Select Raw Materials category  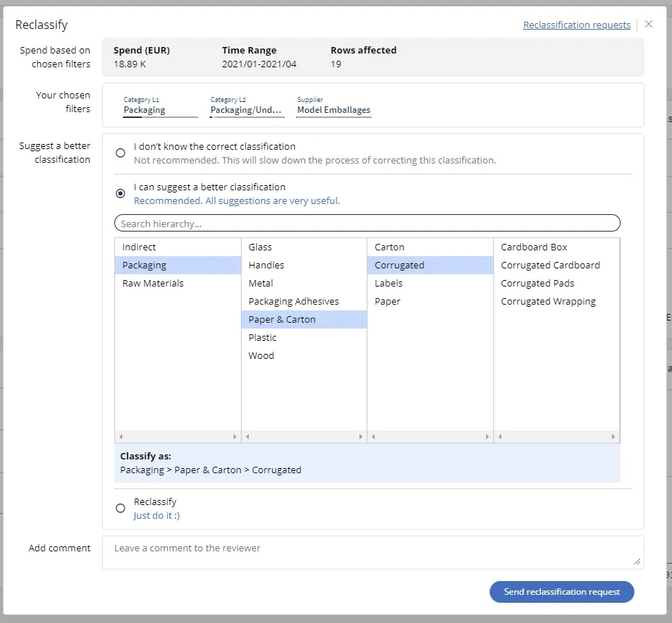(x=153, y=284)
